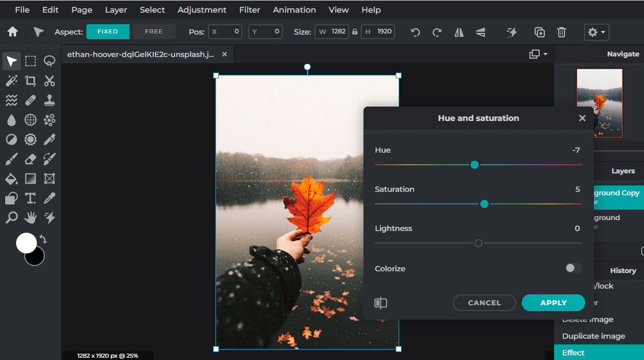Image resolution: width=644 pixels, height=360 pixels.
Task: Select the Clone stamp tool
Action: pyautogui.click(x=49, y=100)
